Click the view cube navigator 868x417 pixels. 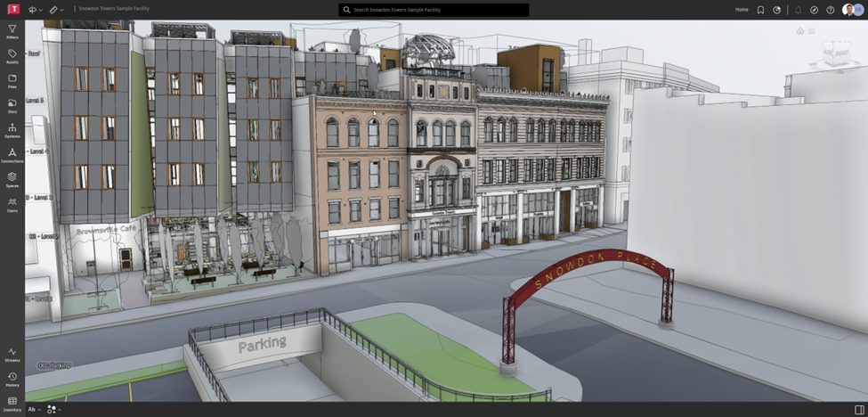tap(835, 53)
